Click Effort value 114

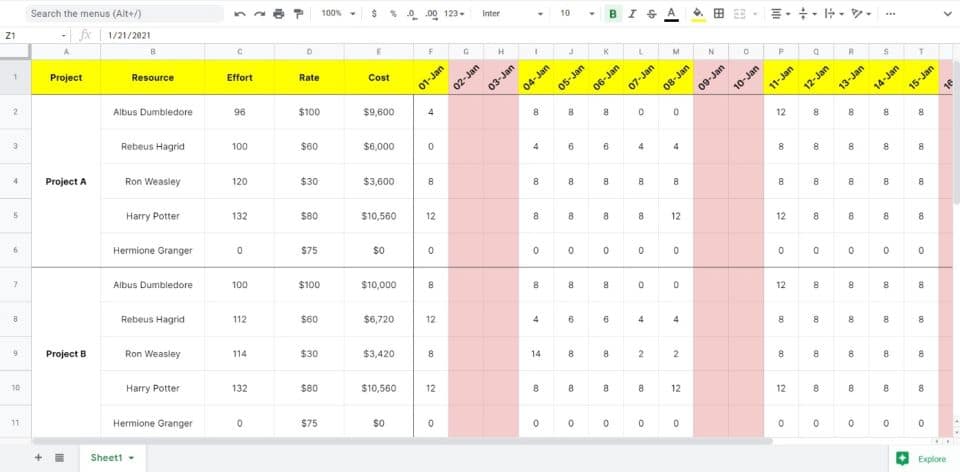239,354
